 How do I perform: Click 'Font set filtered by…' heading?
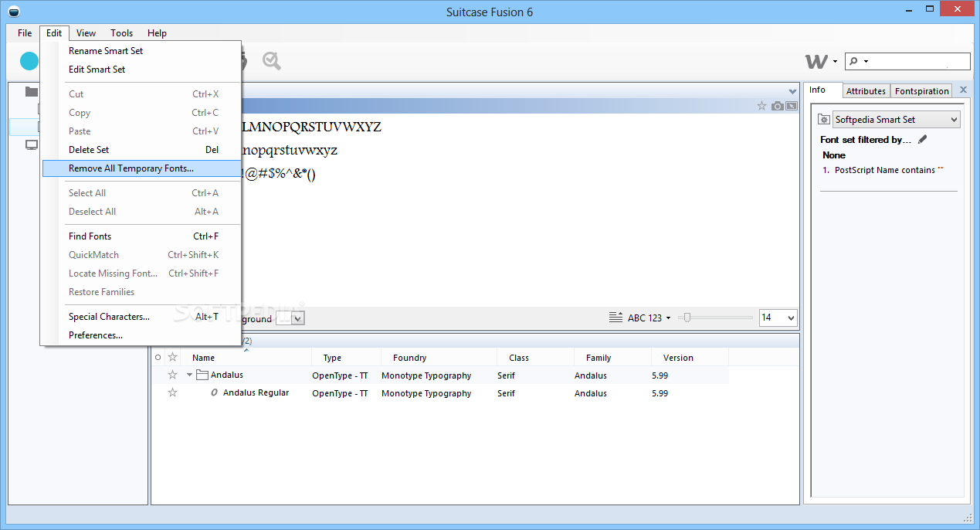(x=866, y=140)
